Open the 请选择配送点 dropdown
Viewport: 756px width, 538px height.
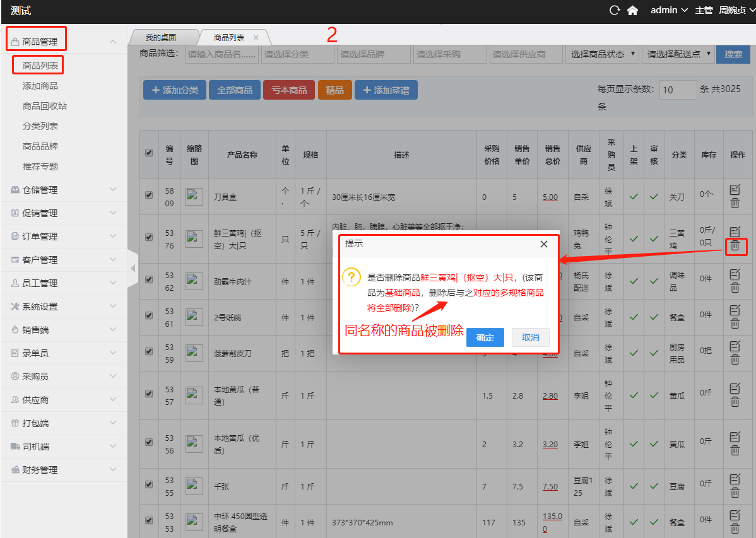click(678, 54)
